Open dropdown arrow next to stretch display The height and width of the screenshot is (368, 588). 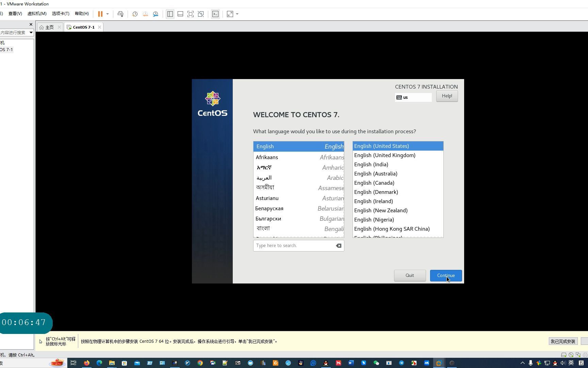pos(237,14)
